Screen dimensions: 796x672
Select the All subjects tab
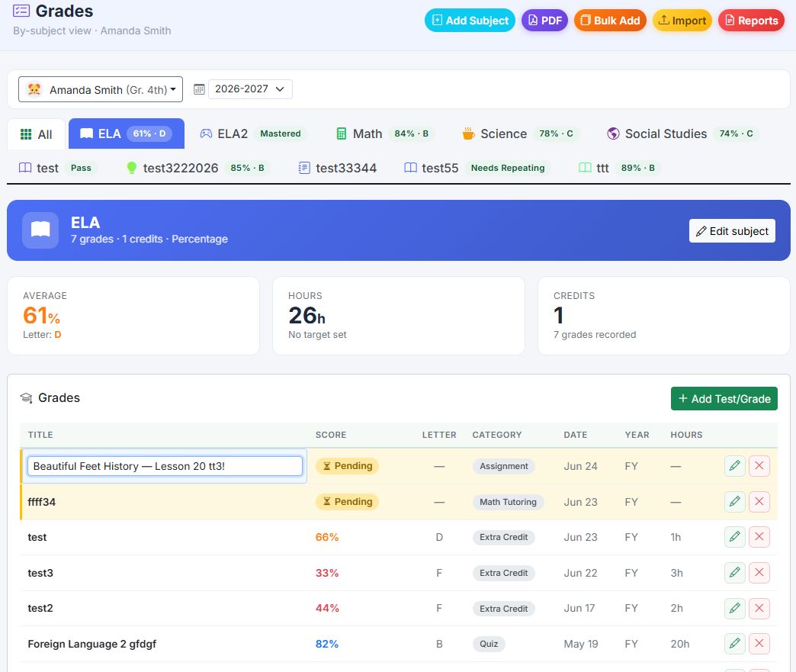point(36,134)
